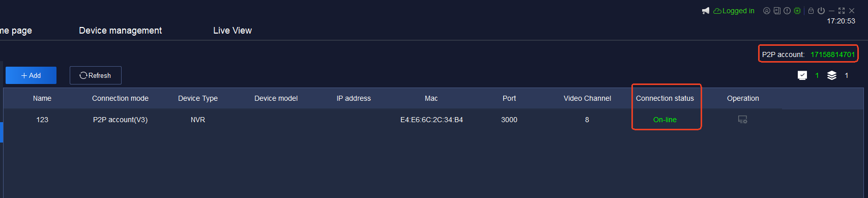The width and height of the screenshot is (868, 198).
Task: Sort by Device Type column header
Action: pyautogui.click(x=198, y=98)
